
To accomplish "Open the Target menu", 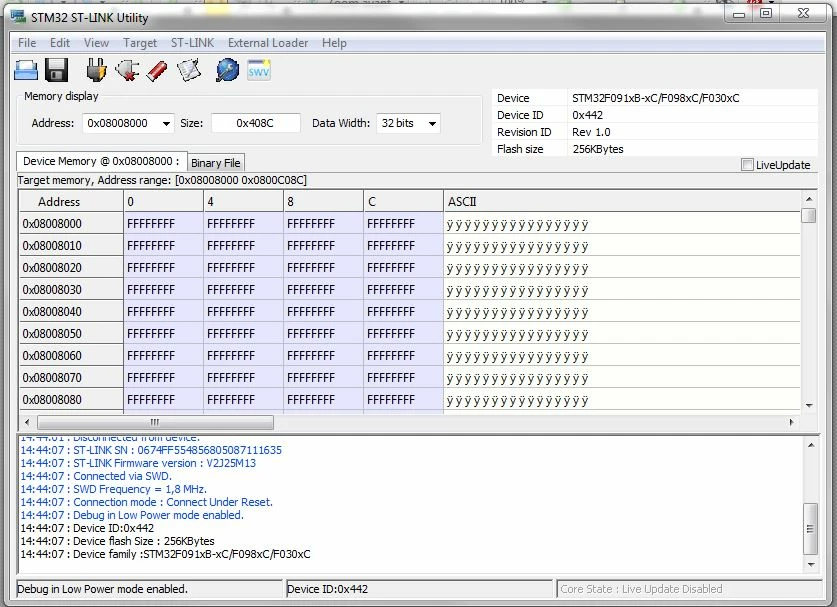I will click(x=140, y=43).
